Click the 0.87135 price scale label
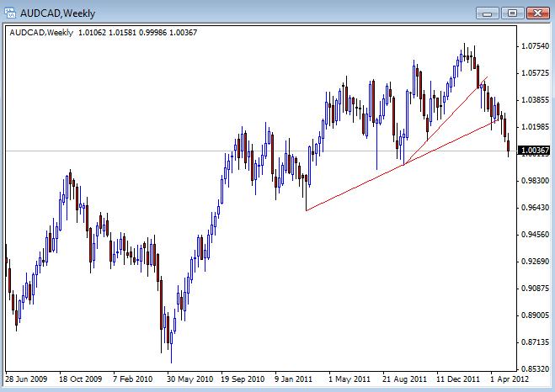 535,342
